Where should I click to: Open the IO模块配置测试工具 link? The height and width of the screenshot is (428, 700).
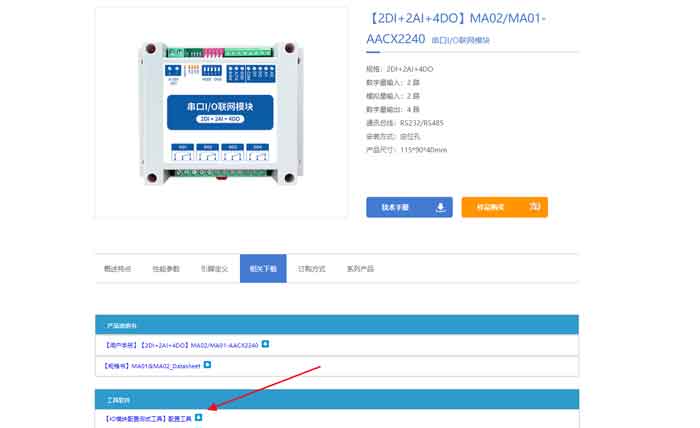click(x=147, y=418)
